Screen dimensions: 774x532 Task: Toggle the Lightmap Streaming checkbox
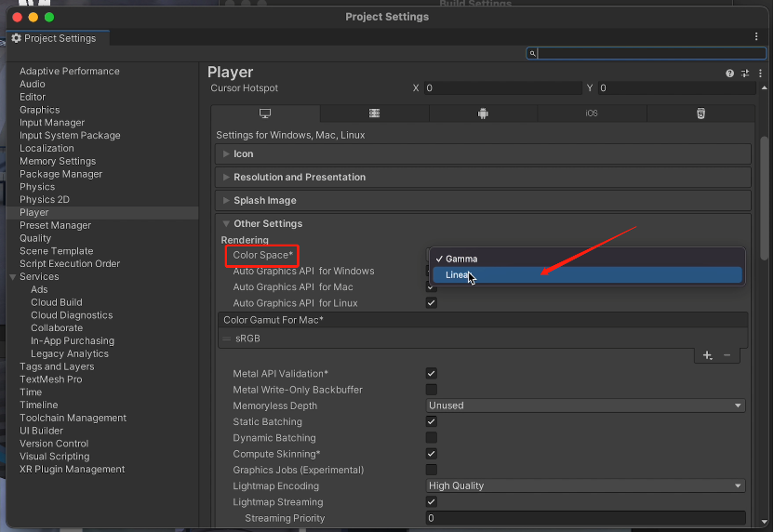432,502
